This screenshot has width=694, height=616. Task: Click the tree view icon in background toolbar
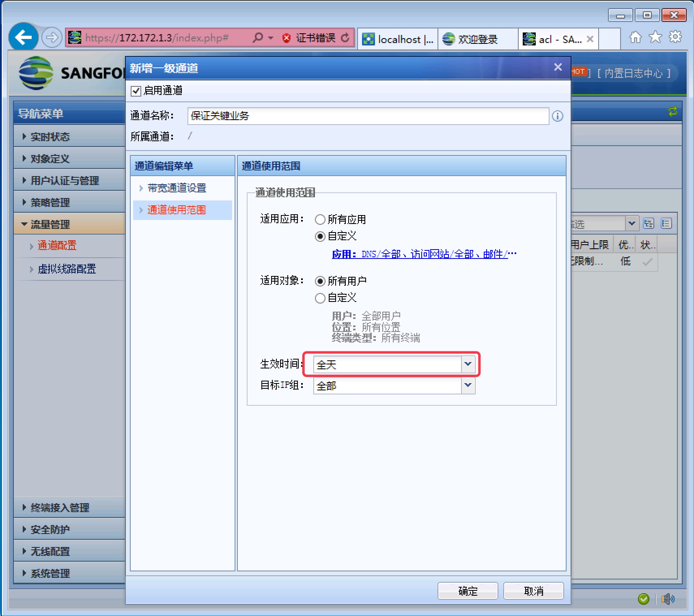(649, 224)
